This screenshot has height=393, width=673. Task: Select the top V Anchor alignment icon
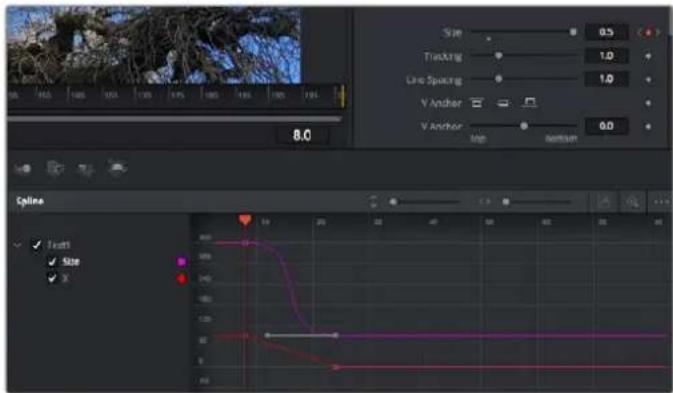[476, 103]
